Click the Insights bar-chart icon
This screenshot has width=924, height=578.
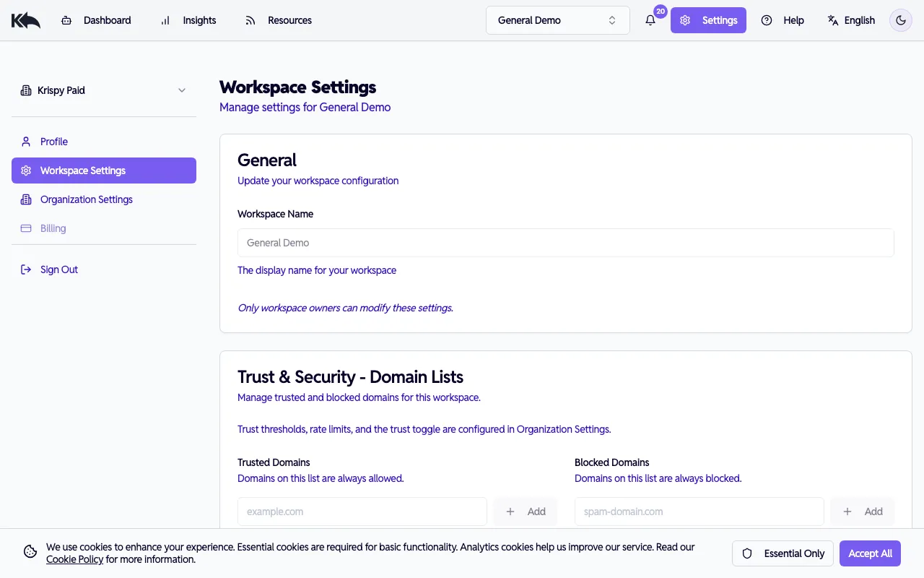pyautogui.click(x=164, y=20)
